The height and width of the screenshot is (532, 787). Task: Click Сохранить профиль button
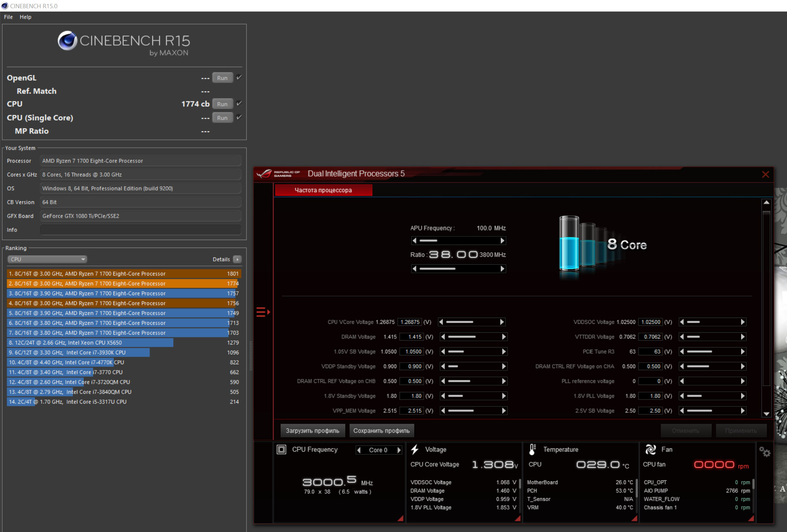(381, 431)
